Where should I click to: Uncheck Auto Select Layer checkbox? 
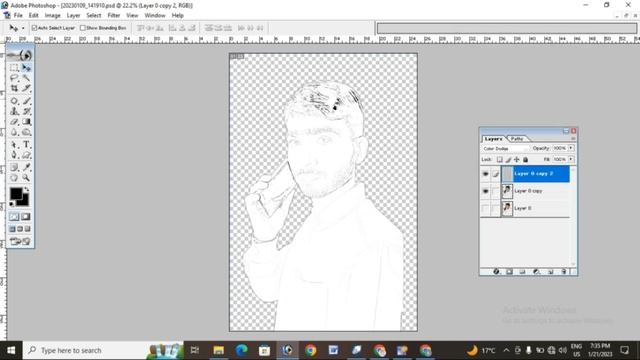point(34,28)
